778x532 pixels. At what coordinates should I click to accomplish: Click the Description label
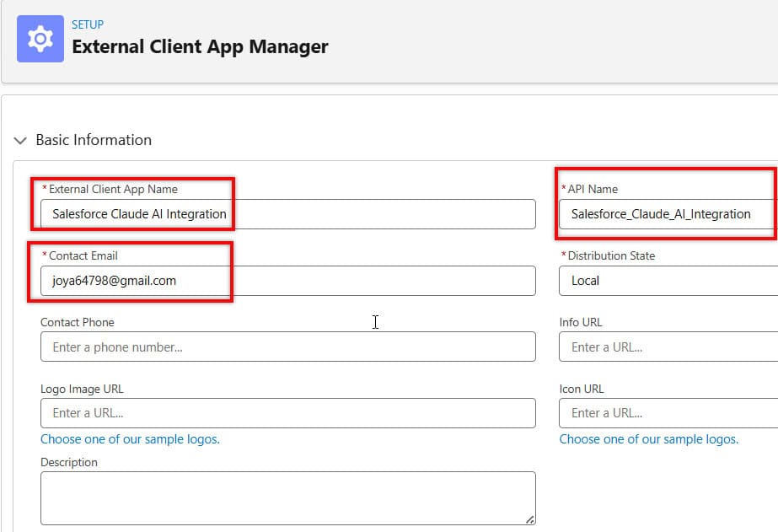[69, 462]
